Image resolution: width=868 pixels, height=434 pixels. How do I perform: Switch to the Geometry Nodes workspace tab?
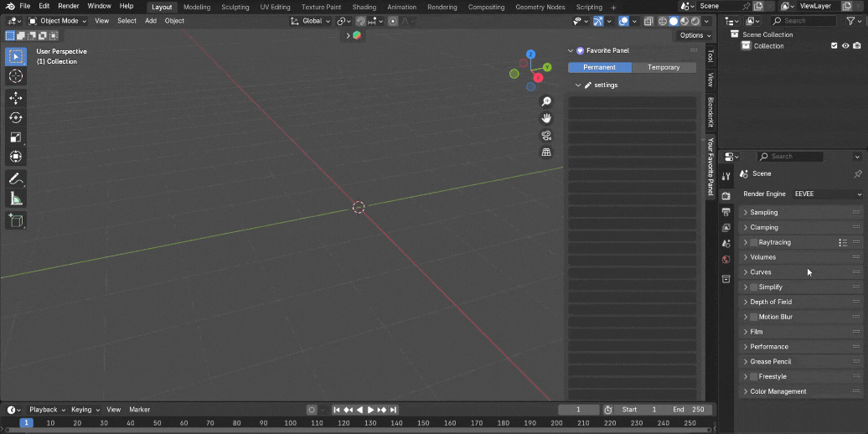(x=540, y=8)
